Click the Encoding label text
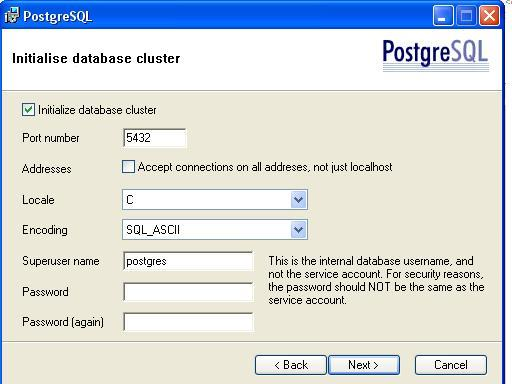The width and height of the screenshot is (512, 384). click(x=45, y=230)
